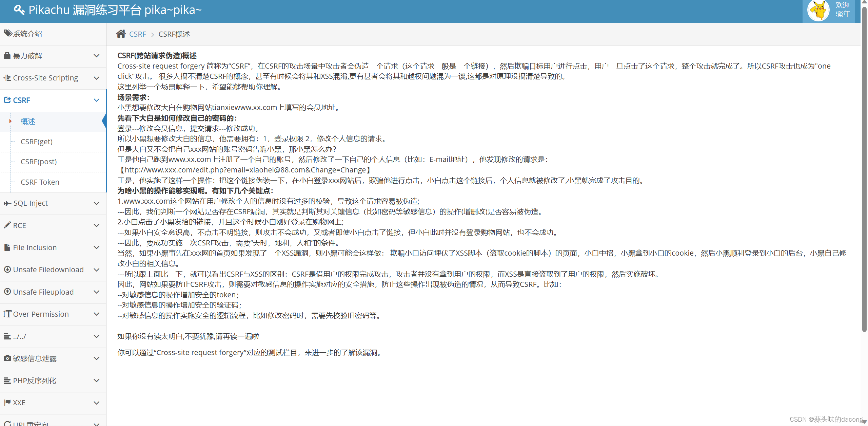The height and width of the screenshot is (426, 868).
Task: Click the wrench icon beside RCE
Action: 7,225
